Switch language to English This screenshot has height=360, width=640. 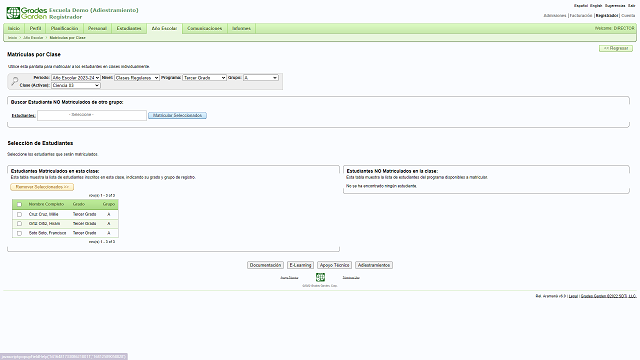tap(596, 6)
